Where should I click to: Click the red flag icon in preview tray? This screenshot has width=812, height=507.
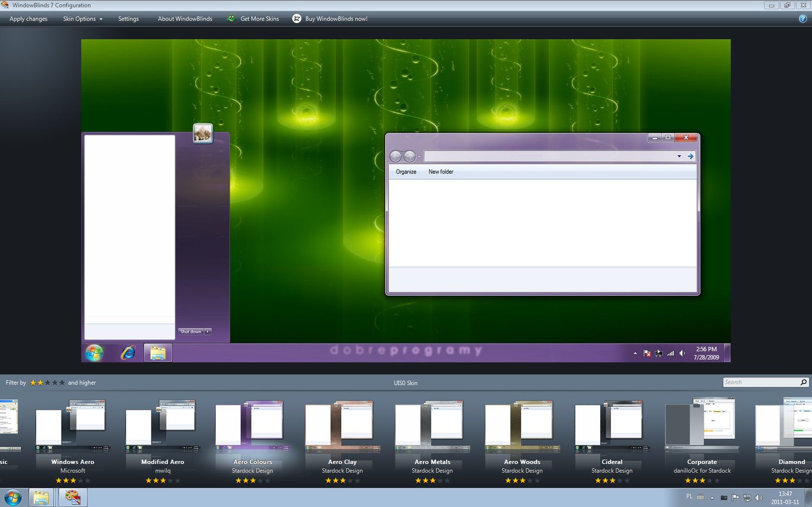pos(647,353)
